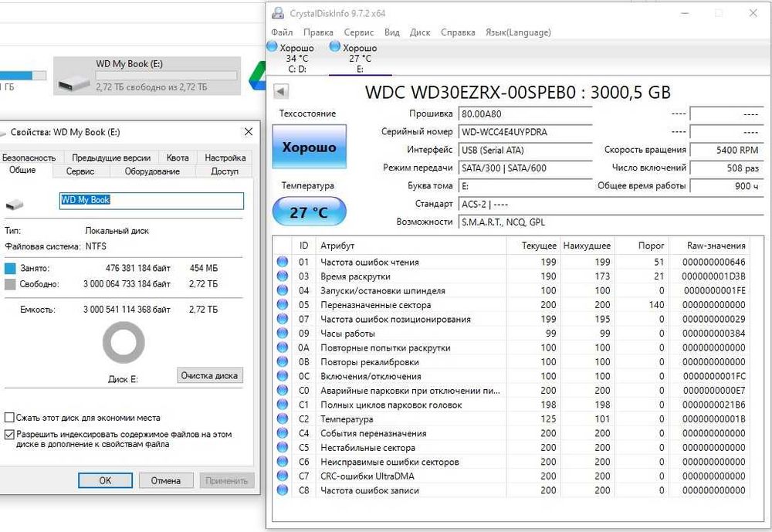Click the 27 °C temperature button
772x532 pixels.
click(310, 212)
